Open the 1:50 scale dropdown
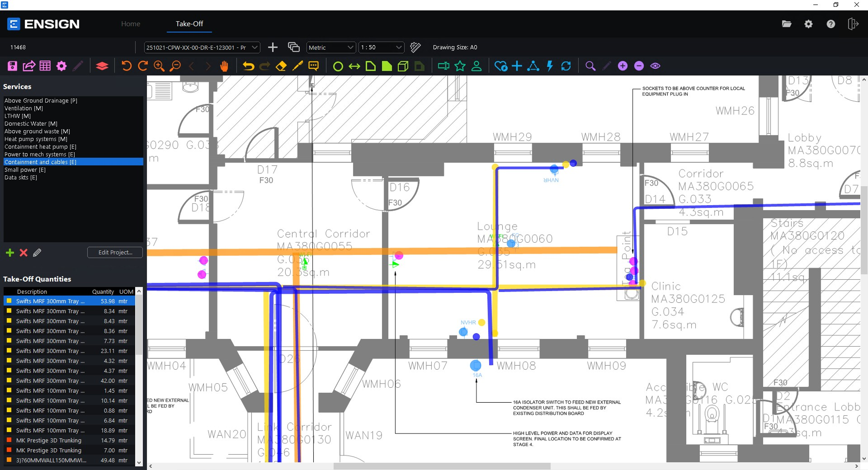 coord(381,47)
